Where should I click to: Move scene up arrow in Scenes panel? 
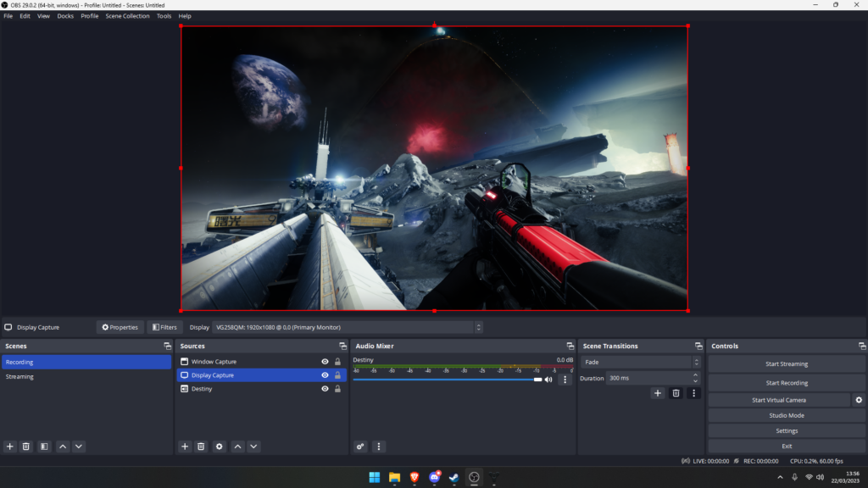[63, 446]
